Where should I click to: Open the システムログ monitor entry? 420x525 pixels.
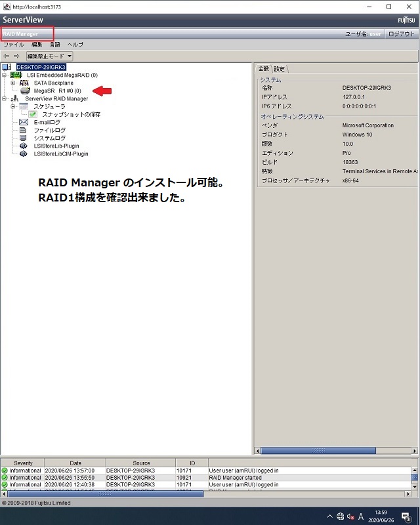coord(23,138)
